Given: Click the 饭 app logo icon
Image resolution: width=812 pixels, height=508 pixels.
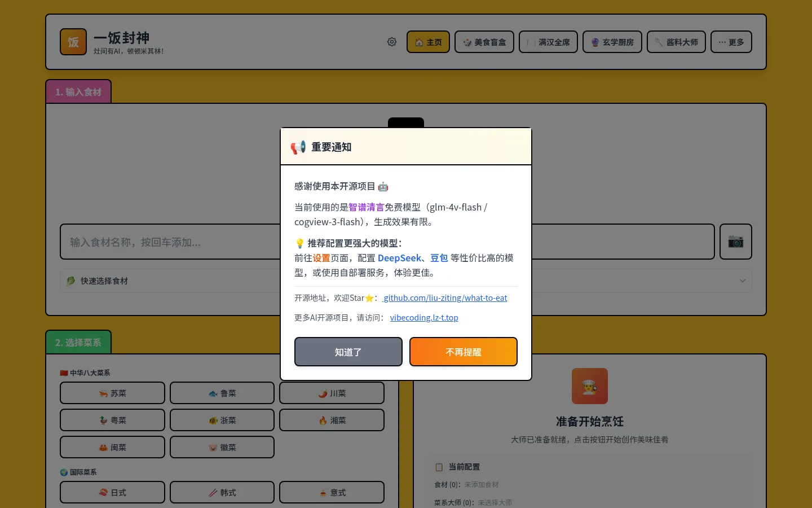Looking at the screenshot, I should click(x=73, y=42).
